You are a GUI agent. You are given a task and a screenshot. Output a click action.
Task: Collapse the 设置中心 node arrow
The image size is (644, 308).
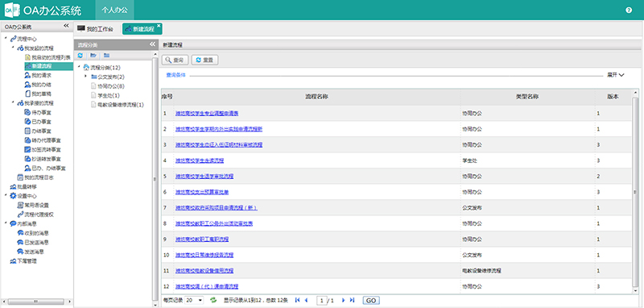click(6, 196)
